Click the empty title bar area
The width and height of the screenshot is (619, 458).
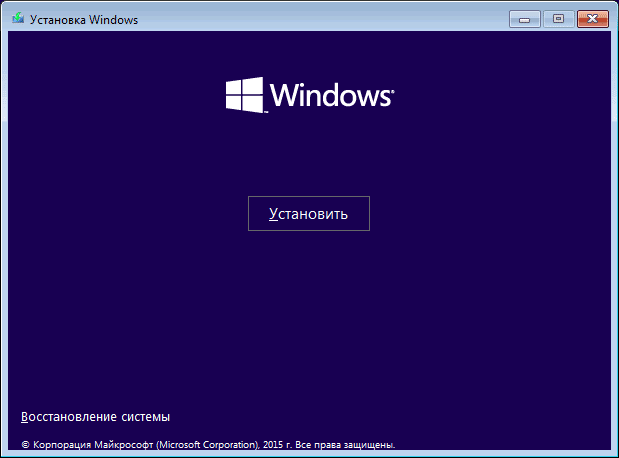[x=320, y=18]
